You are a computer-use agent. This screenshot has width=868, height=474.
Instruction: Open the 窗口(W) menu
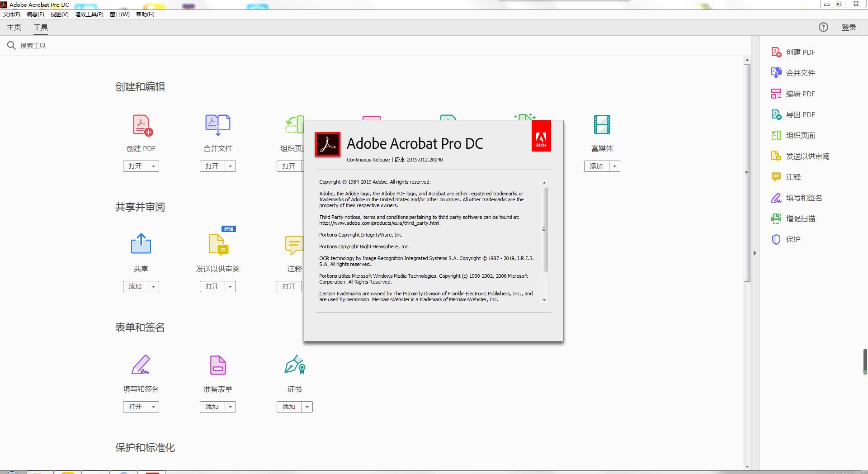(x=119, y=14)
